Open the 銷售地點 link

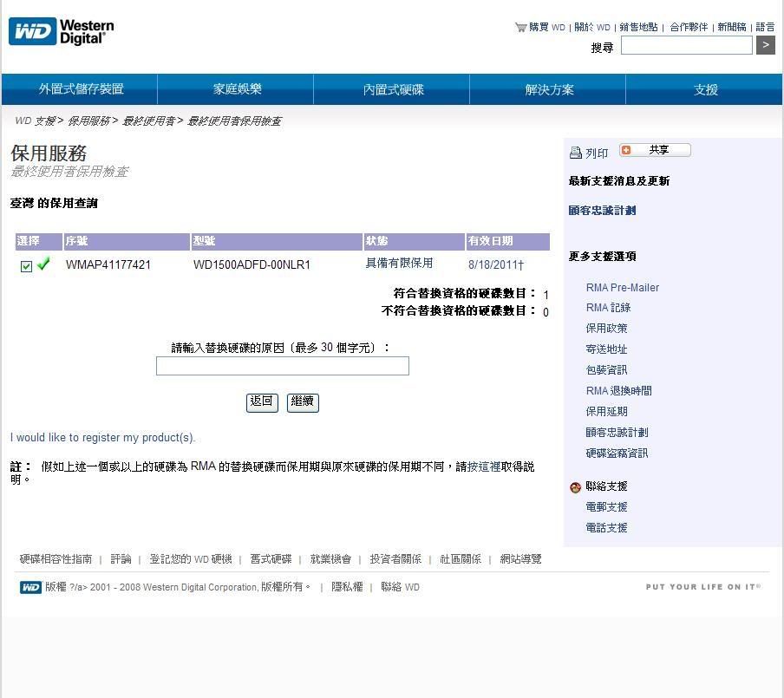[x=638, y=27]
